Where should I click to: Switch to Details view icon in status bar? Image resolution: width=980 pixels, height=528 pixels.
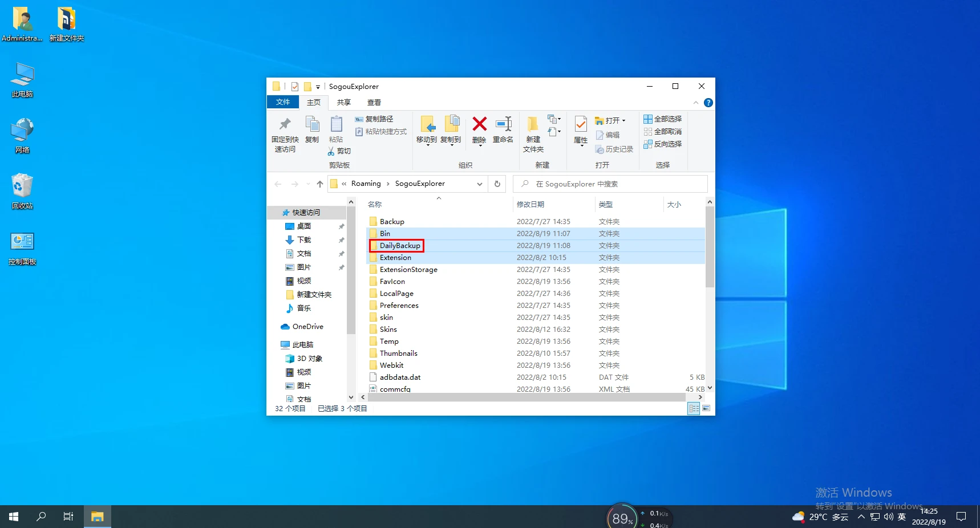point(694,408)
